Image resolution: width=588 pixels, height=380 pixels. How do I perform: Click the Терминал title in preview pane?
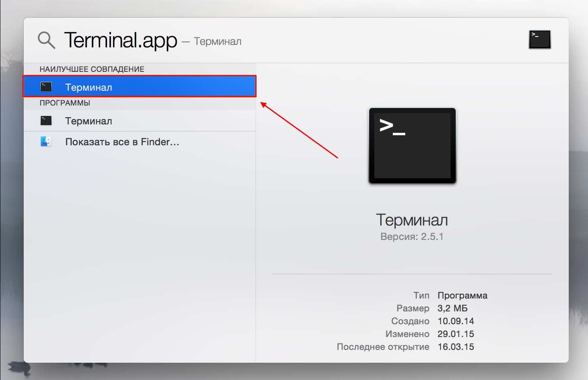(412, 220)
